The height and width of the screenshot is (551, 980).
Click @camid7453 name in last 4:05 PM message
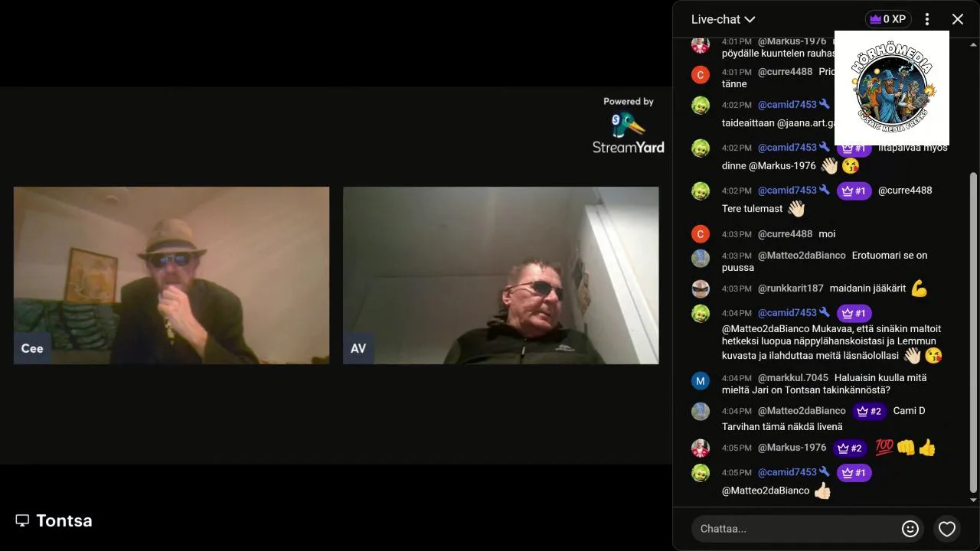pyautogui.click(x=787, y=472)
